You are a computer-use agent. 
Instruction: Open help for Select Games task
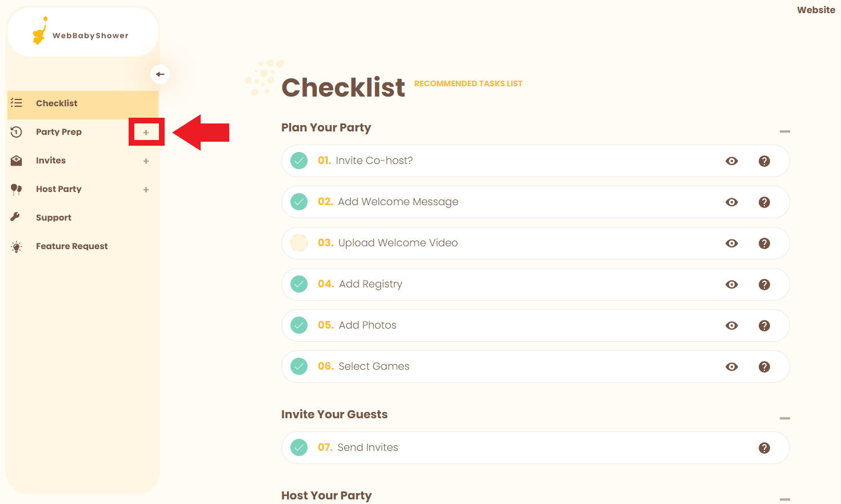764,367
